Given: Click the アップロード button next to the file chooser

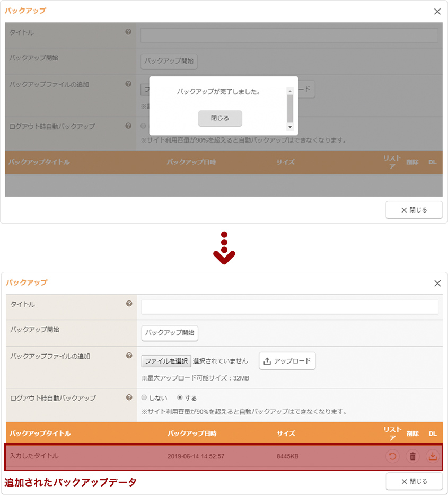Looking at the screenshot, I should click(287, 361).
